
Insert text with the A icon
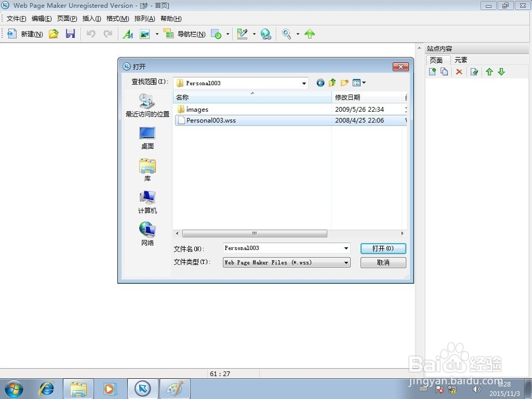click(128, 34)
